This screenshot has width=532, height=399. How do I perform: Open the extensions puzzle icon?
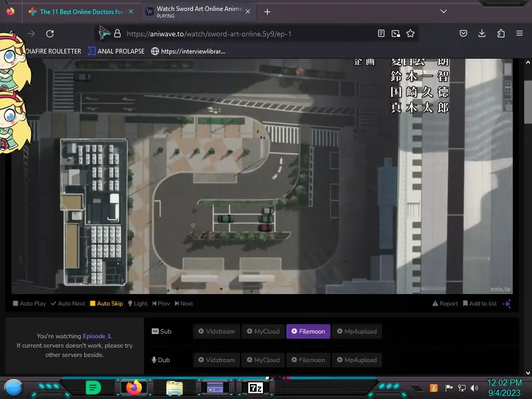click(x=501, y=33)
